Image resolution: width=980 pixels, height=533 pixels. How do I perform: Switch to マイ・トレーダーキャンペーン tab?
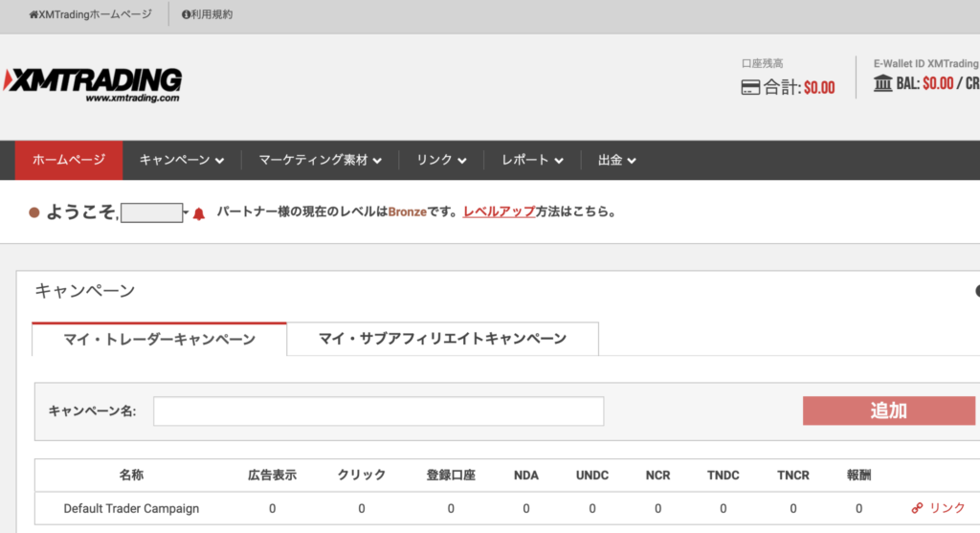(160, 340)
